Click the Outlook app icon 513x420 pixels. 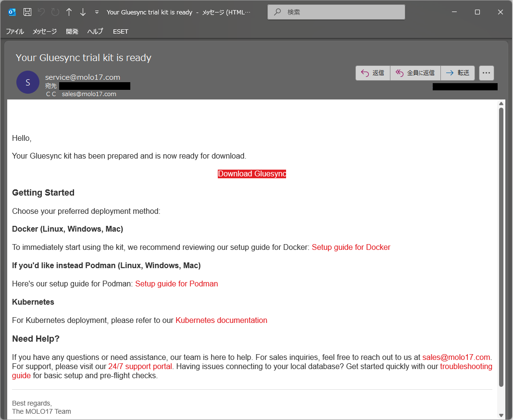pyautogui.click(x=13, y=12)
